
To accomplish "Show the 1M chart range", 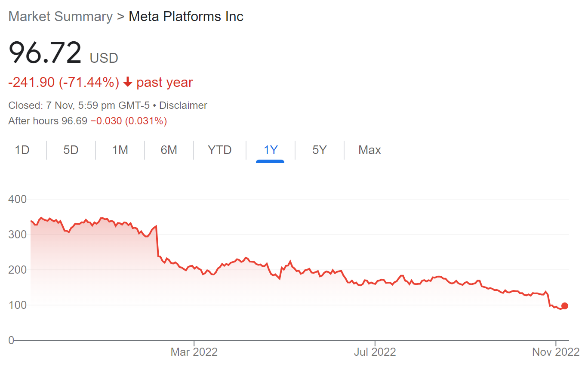I will pyautogui.click(x=120, y=150).
